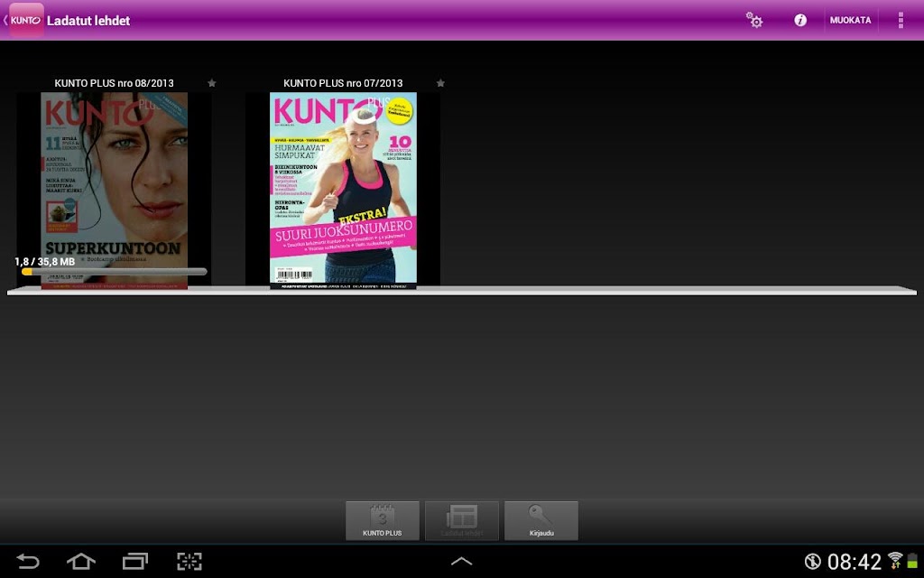Tap the clock showing 08:42
The height and width of the screenshot is (578, 924).
click(x=854, y=562)
